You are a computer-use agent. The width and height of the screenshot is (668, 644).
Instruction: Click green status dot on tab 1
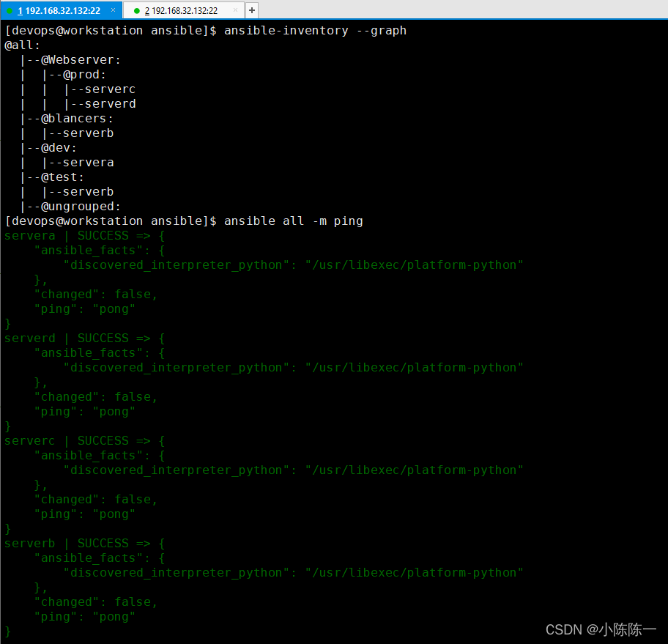click(10, 11)
